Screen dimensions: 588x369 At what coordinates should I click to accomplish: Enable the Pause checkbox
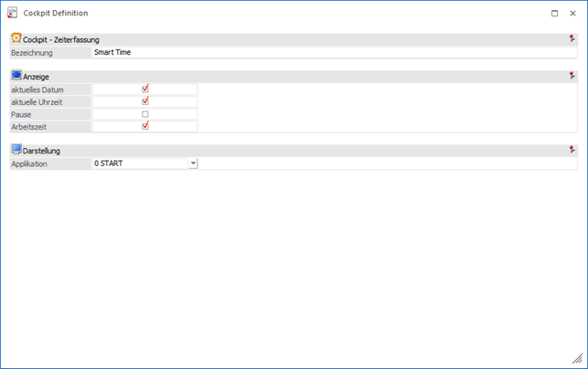coord(145,114)
